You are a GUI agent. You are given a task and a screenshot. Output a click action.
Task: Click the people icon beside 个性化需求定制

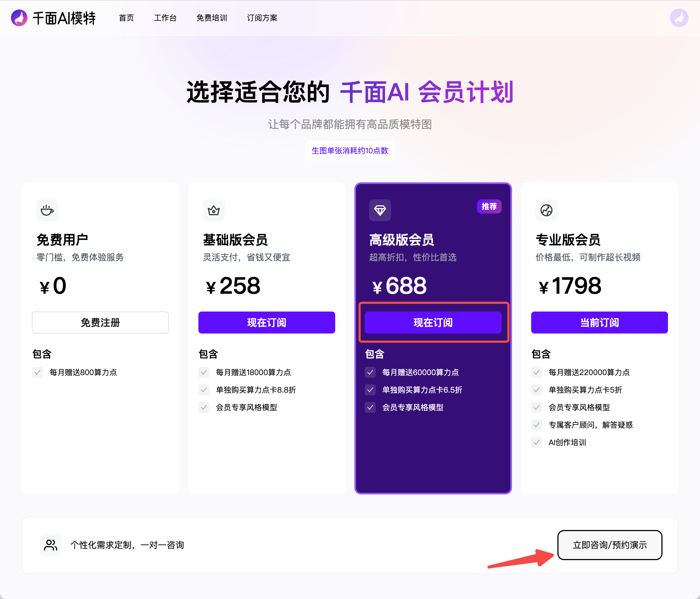point(51,545)
